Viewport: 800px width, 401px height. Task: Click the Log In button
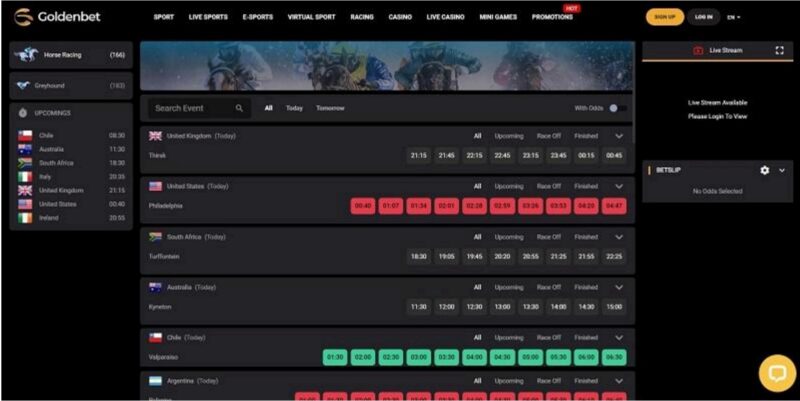(704, 17)
